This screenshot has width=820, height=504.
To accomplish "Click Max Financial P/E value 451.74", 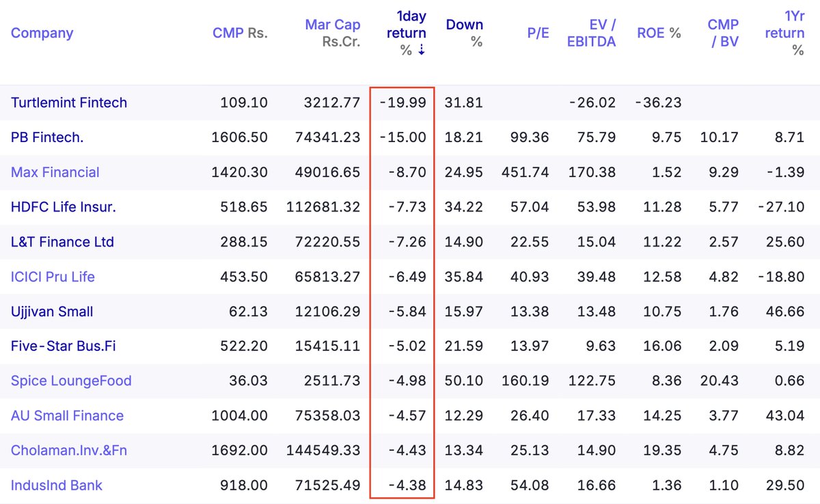I will click(525, 172).
